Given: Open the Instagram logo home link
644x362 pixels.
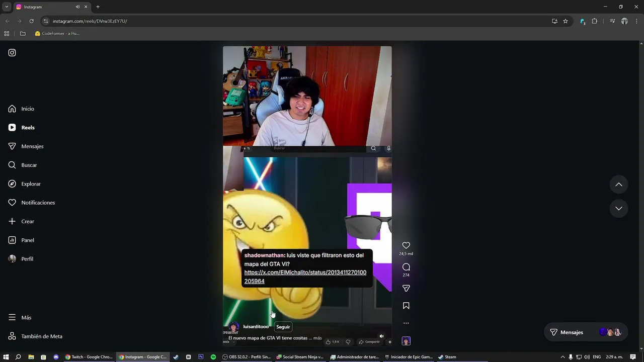Looking at the screenshot, I should 12,53.
